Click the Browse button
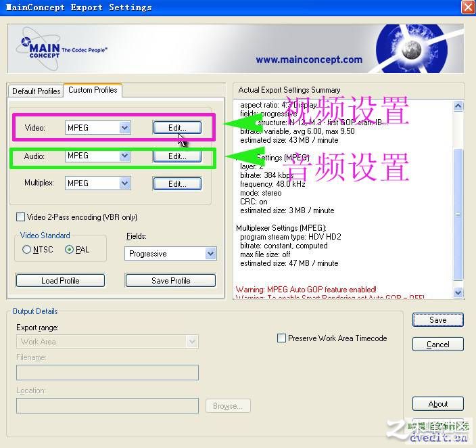 coord(228,406)
